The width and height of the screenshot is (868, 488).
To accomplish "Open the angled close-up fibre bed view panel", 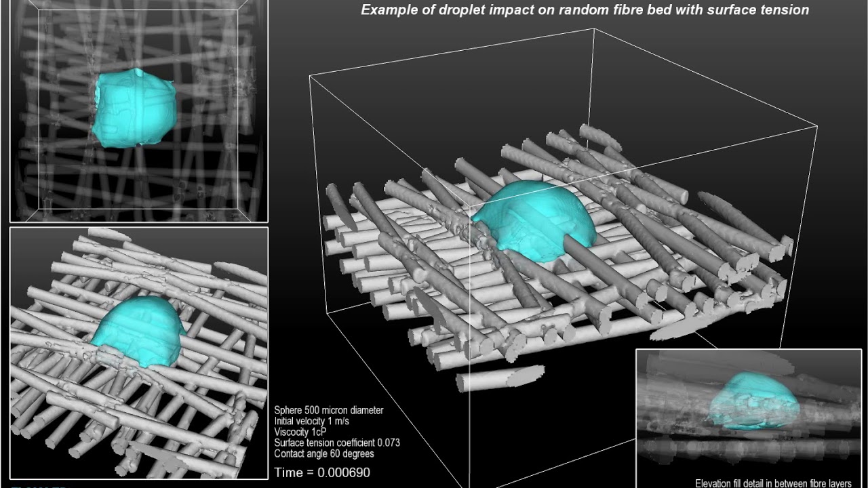I will (x=139, y=353).
